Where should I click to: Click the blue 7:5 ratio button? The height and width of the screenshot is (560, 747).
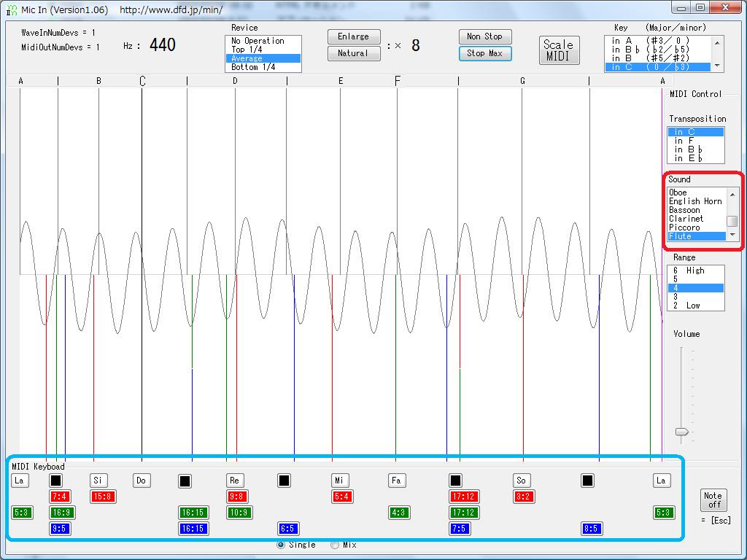[x=460, y=529]
